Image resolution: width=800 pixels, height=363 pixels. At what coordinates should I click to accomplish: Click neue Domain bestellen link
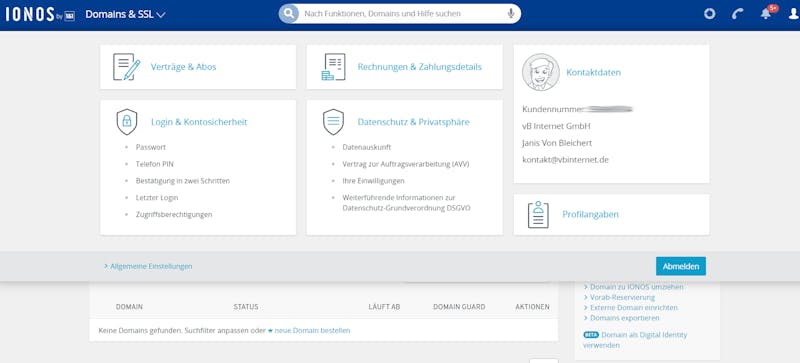pos(312,330)
